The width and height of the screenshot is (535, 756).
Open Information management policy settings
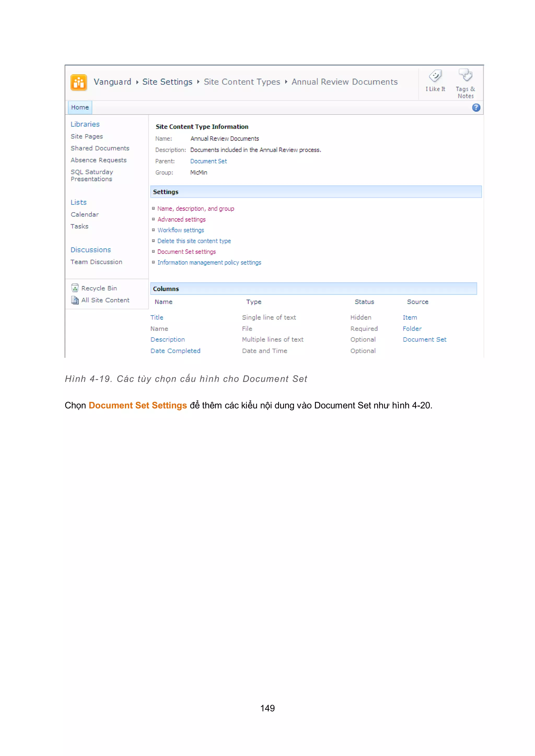point(209,263)
